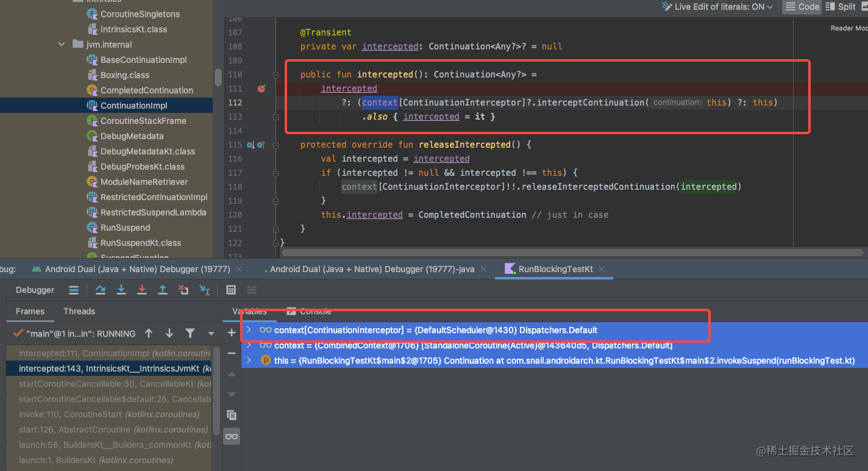Show execution point in debugger toolbar
The width and height of the screenshot is (868, 471).
74,290
